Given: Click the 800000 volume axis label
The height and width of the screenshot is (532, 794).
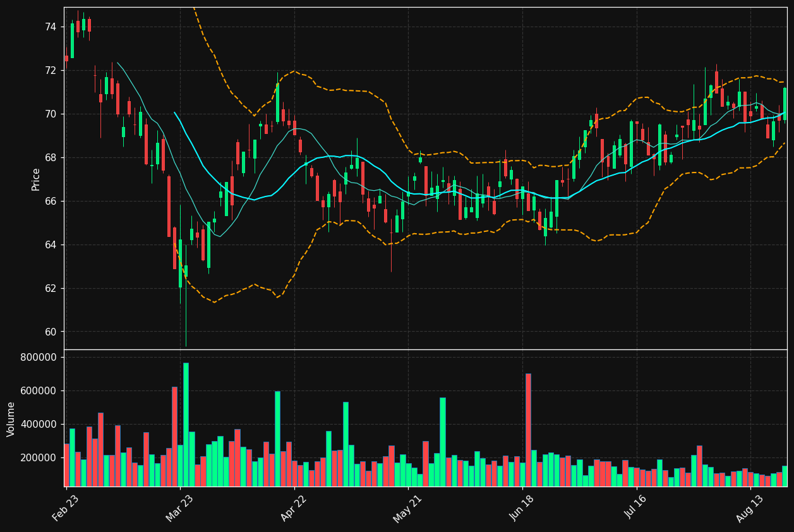Looking at the screenshot, I should pos(39,357).
